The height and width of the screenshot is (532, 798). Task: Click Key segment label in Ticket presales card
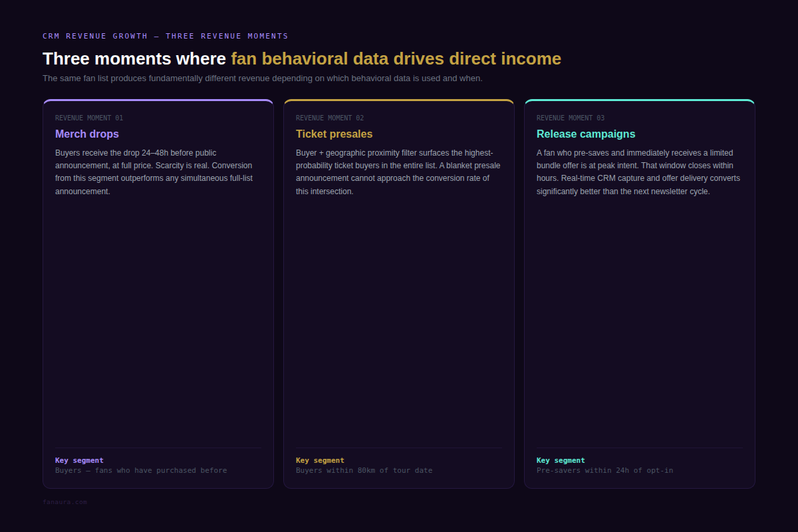[x=320, y=460]
